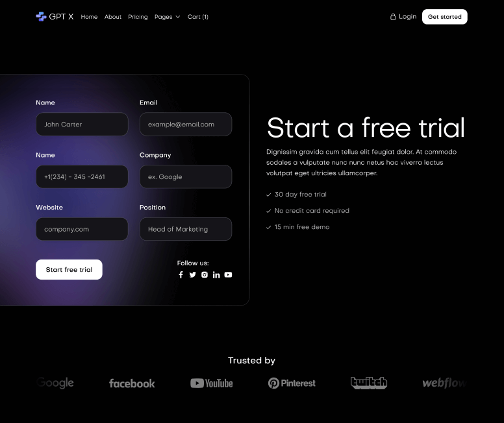Click the lock icon beside Login
Viewport: 504px width, 423px height.
point(393,17)
